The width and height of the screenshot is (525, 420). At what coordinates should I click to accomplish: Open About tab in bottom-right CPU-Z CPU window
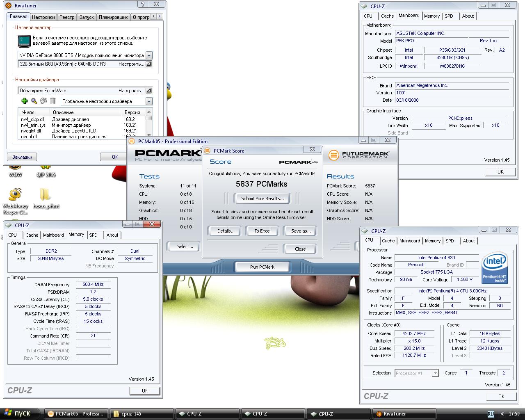[469, 241]
